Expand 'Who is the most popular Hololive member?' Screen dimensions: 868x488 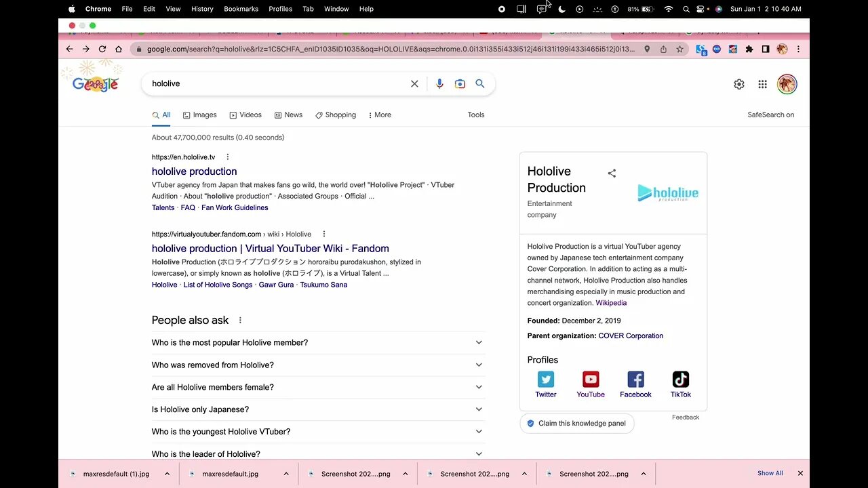coord(317,342)
